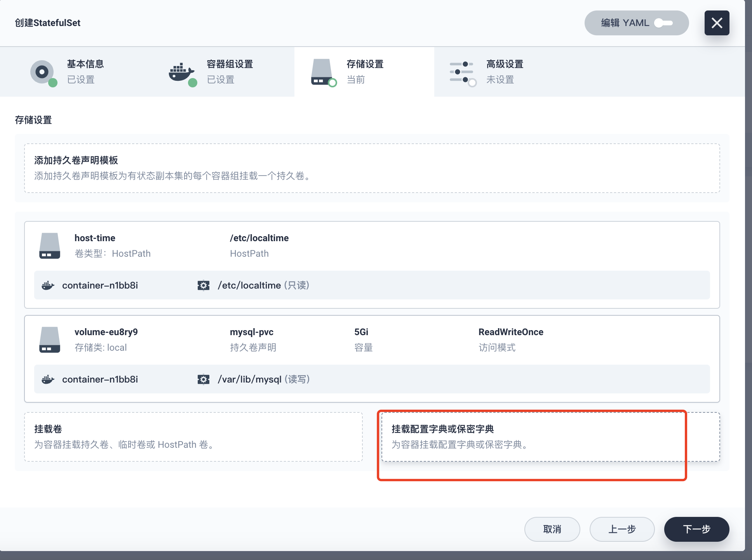752x560 pixels.
Task: Open the 挂载卷 mount volume option
Action: tap(193, 437)
